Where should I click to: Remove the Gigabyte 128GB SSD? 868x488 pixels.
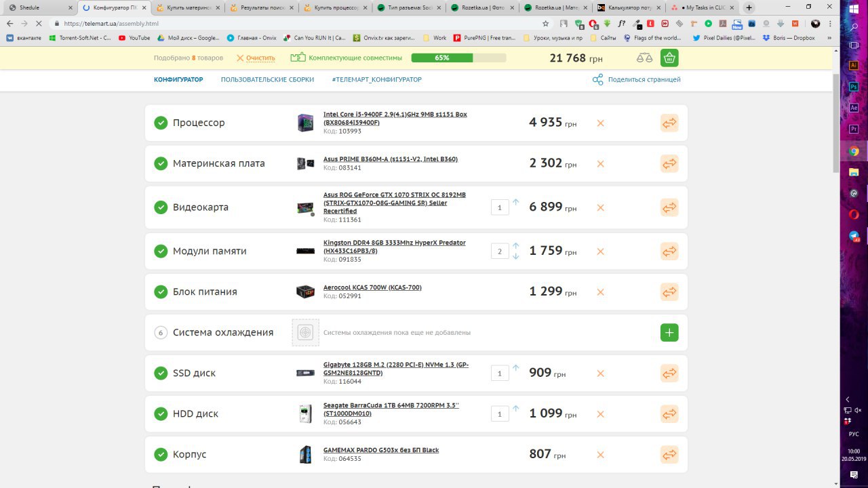pos(600,373)
